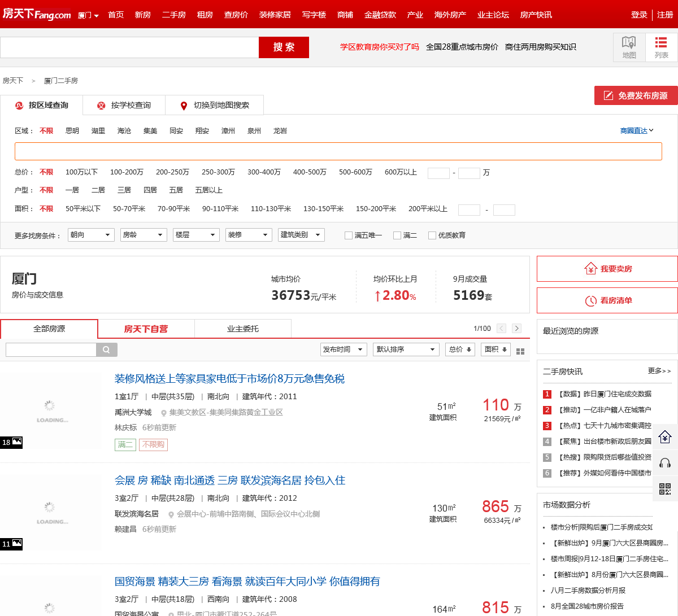678x616 pixels.
Task: Switch to 按学校查询 tab
Action: tap(124, 105)
